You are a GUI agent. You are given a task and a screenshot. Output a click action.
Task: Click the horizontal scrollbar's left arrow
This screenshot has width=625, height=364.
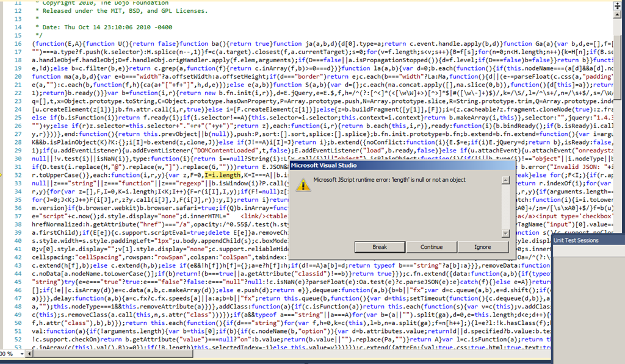[29, 353]
